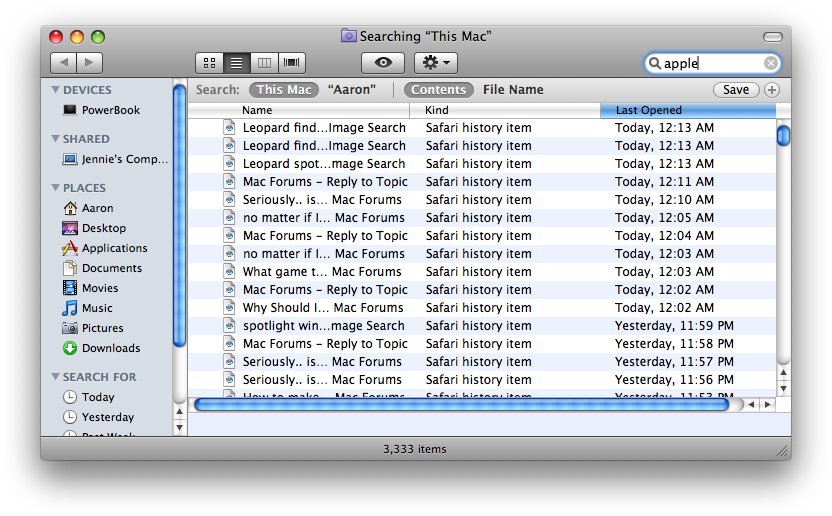The image size is (832, 516).
Task: Click the vertical scroll thumb in results
Action: coord(783,134)
